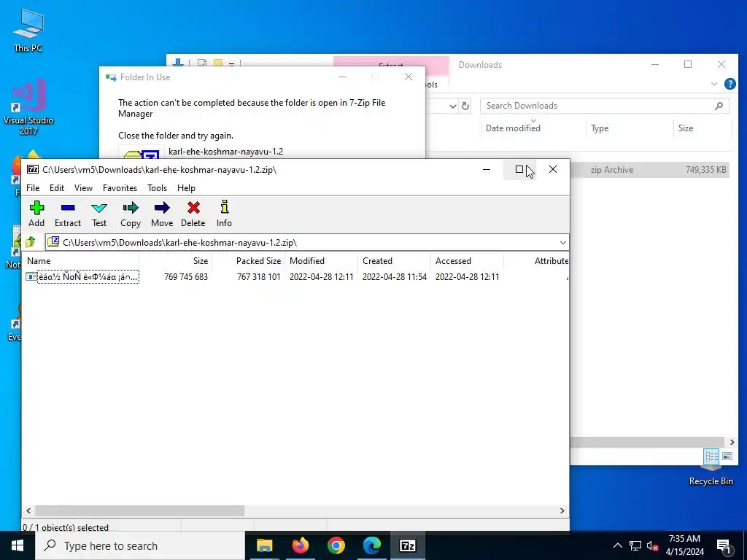Click the packed size 767 318 101
This screenshot has height=560, width=747.
pos(259,276)
